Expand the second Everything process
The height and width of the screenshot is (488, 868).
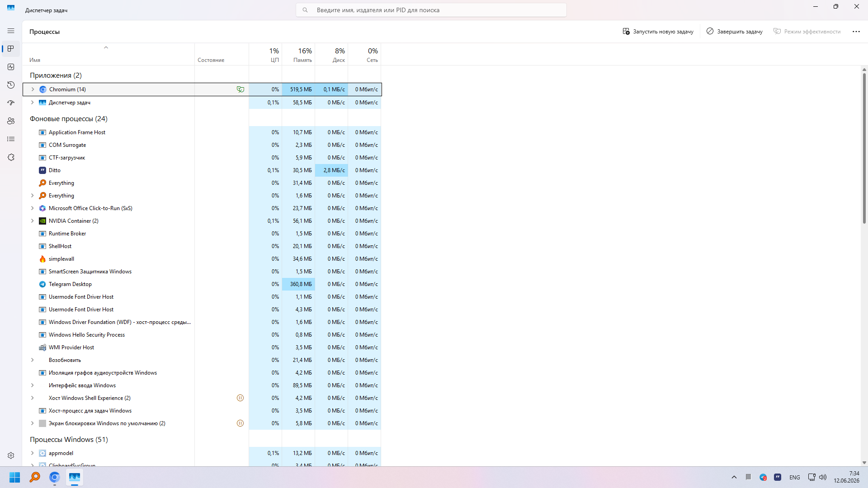32,196
